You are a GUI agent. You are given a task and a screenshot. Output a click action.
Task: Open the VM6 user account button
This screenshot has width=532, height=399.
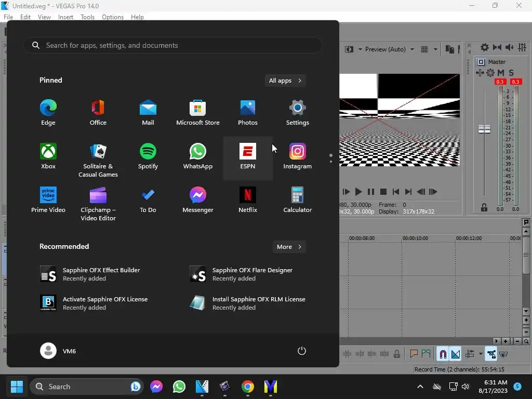click(x=58, y=351)
